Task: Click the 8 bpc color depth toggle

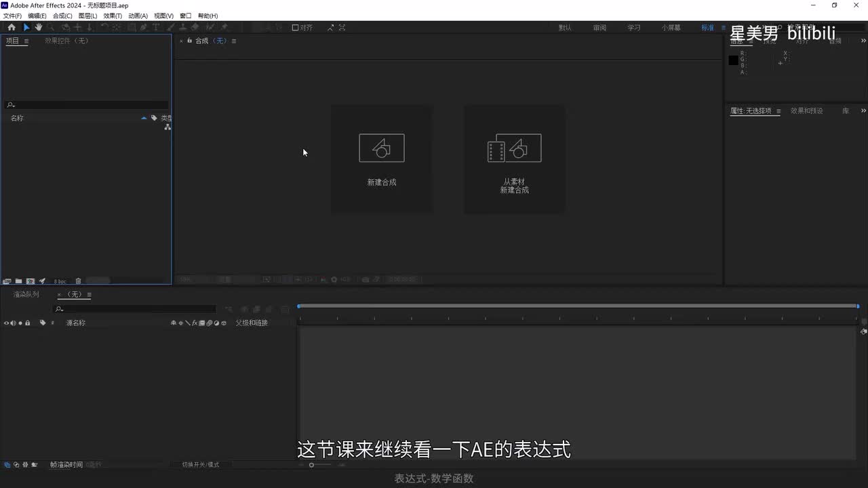Action: point(60,281)
